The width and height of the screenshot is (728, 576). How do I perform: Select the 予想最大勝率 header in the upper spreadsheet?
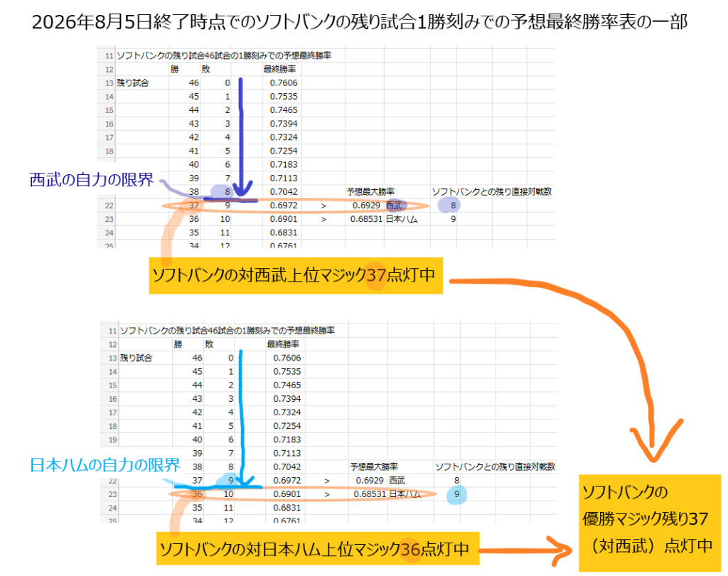coord(370,191)
